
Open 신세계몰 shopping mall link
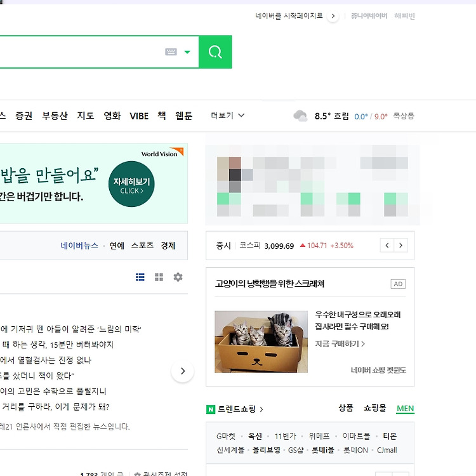tap(230, 450)
